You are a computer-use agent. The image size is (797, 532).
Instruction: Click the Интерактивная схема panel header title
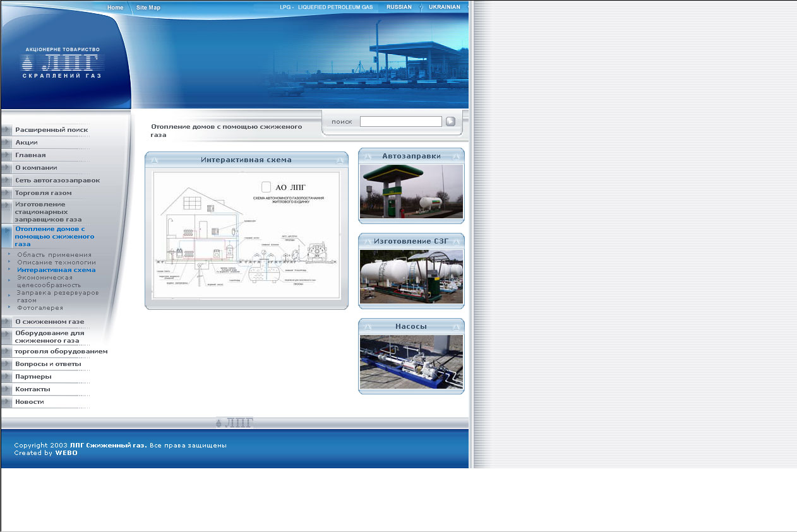246,160
